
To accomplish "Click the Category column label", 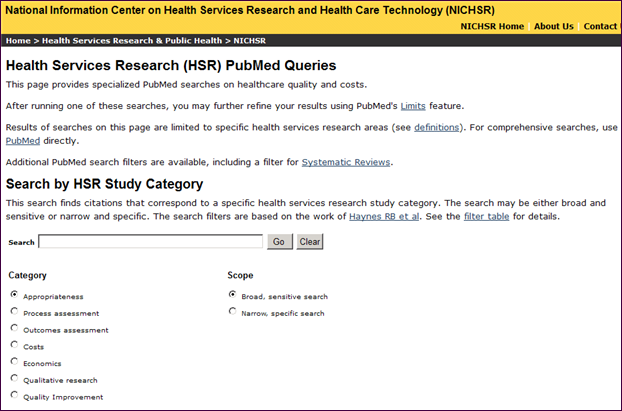I will tap(27, 275).
